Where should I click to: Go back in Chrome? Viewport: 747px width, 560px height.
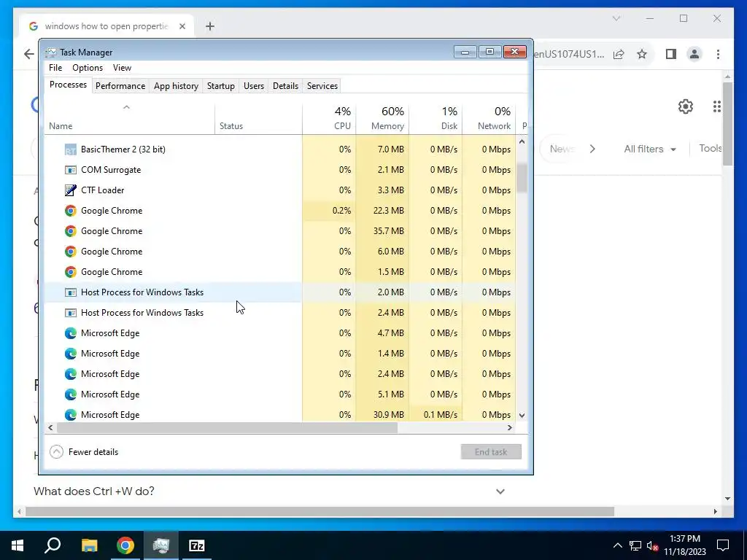tap(29, 54)
